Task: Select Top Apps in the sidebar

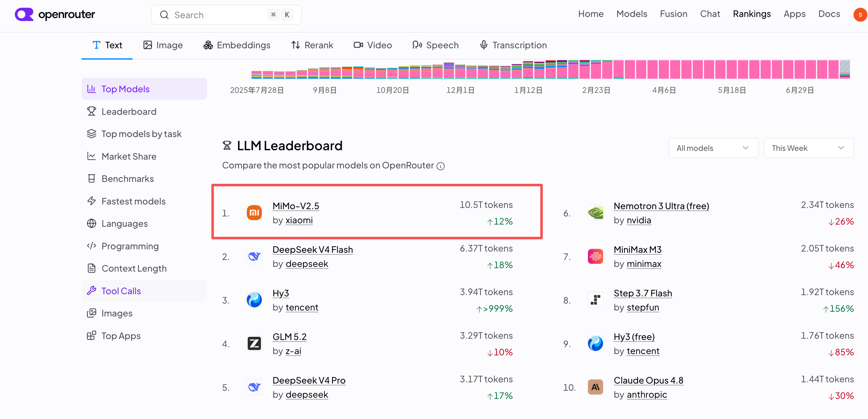Action: click(144, 336)
